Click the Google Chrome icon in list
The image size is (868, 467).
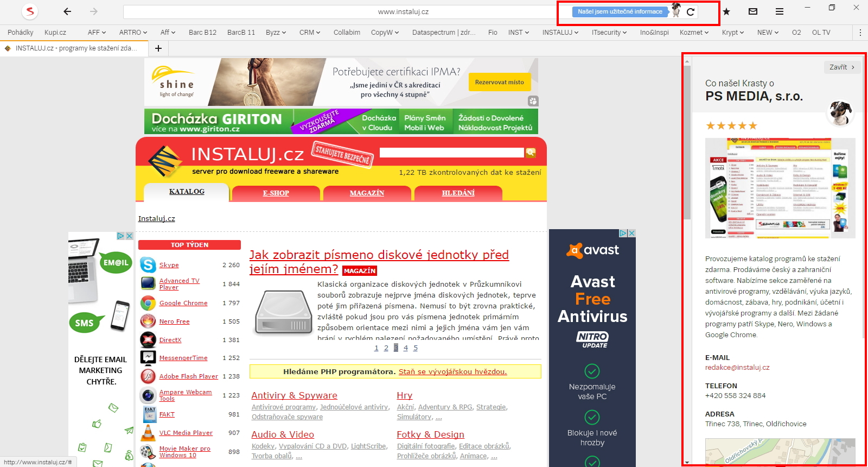click(148, 302)
